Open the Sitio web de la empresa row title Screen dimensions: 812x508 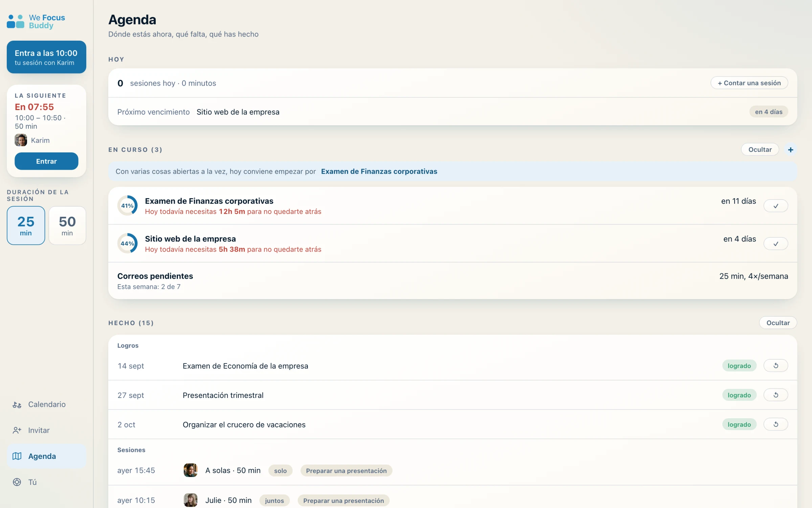pos(190,239)
